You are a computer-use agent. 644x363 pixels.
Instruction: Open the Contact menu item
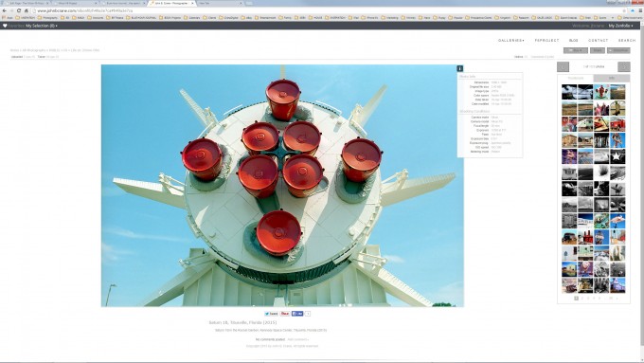click(x=598, y=41)
